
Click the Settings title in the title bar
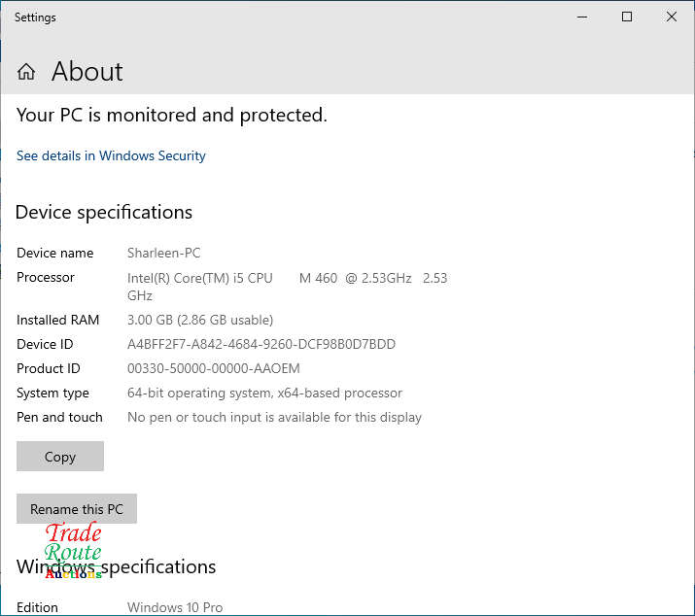point(35,17)
